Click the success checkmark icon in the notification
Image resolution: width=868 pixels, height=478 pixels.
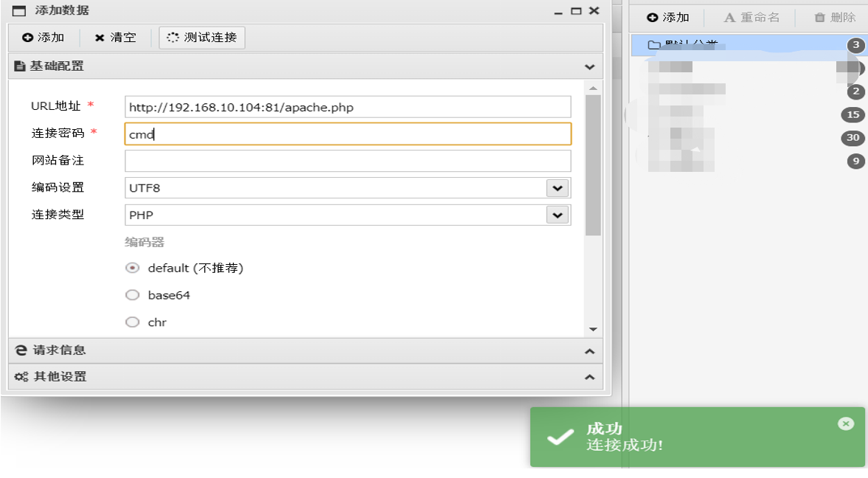coord(560,437)
